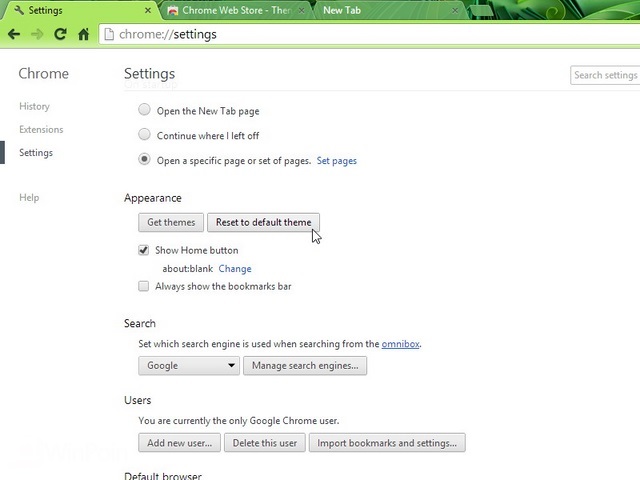Click Manage search engines button

[305, 365]
